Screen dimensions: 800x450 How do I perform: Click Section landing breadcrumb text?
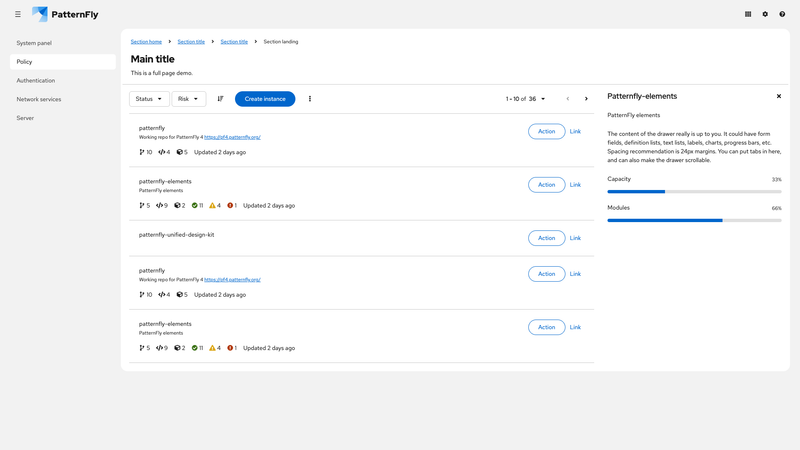point(281,42)
